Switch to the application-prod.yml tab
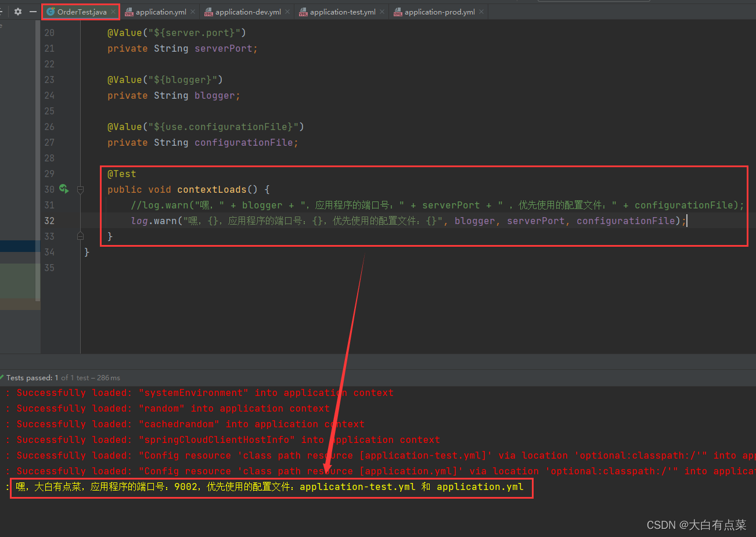Image resolution: width=756 pixels, height=537 pixels. coord(440,12)
